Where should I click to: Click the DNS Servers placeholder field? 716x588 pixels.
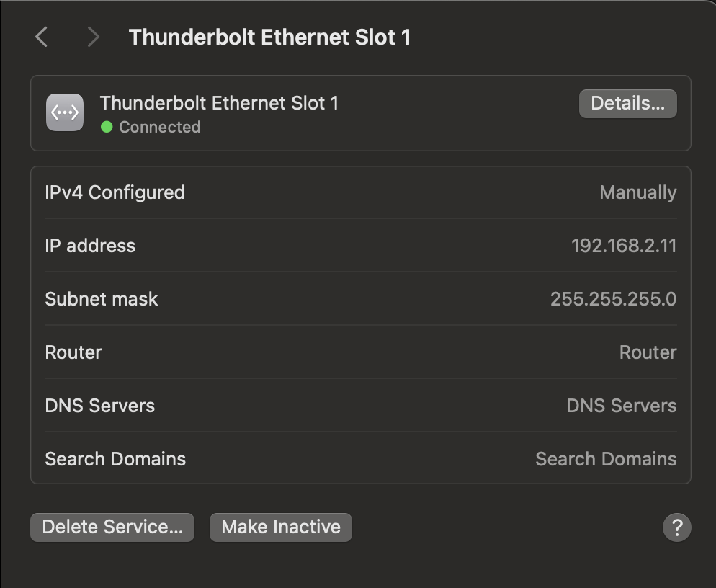click(621, 406)
